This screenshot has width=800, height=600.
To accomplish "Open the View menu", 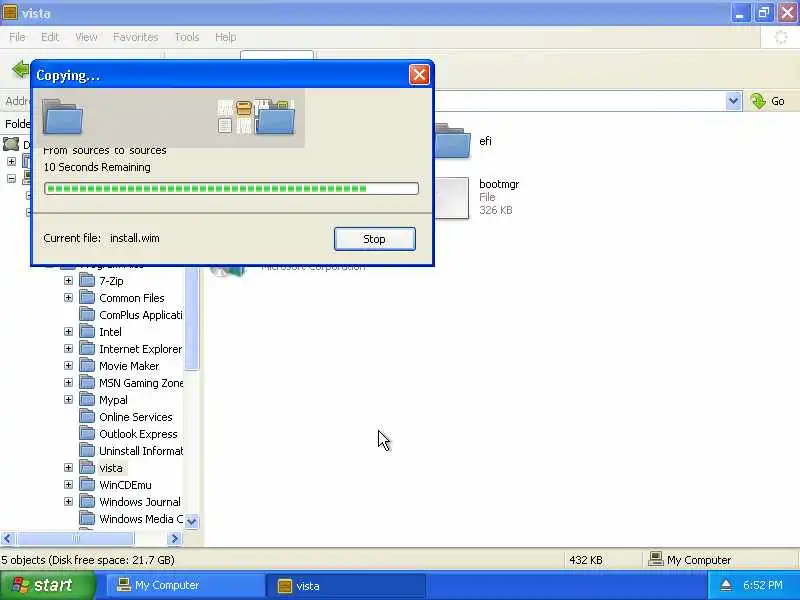I will point(86,37).
